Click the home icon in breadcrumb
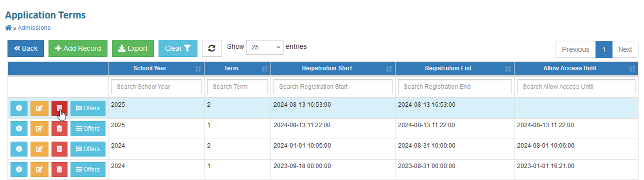 click(8, 28)
